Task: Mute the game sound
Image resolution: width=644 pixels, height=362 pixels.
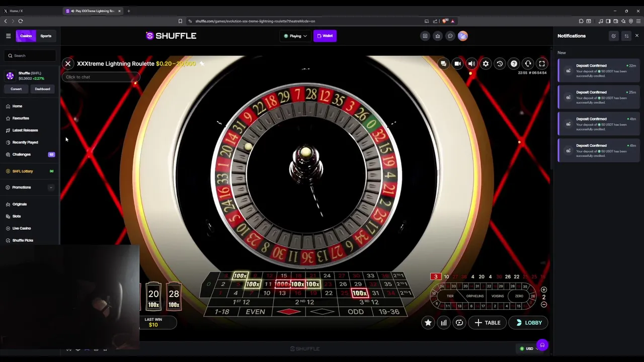Action: pos(471,64)
